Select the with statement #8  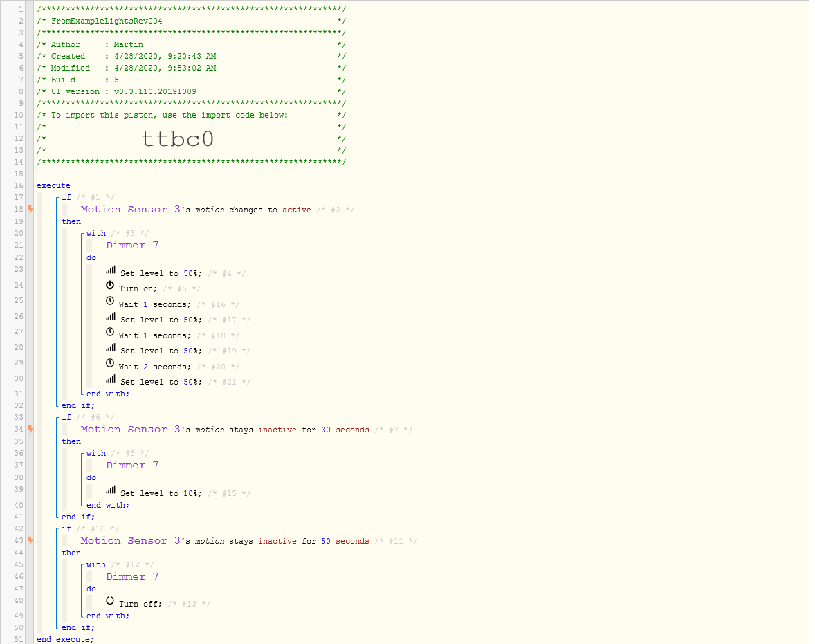96,454
